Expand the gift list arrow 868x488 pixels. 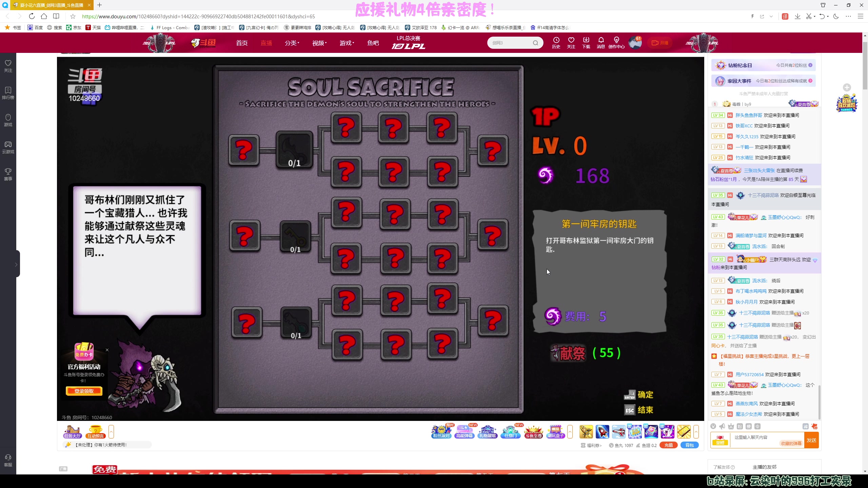coord(696,432)
